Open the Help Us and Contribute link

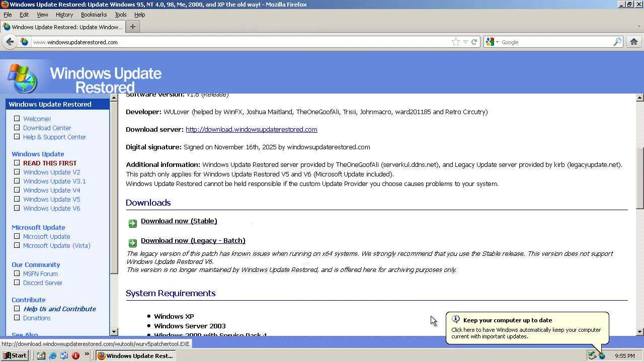(59, 309)
